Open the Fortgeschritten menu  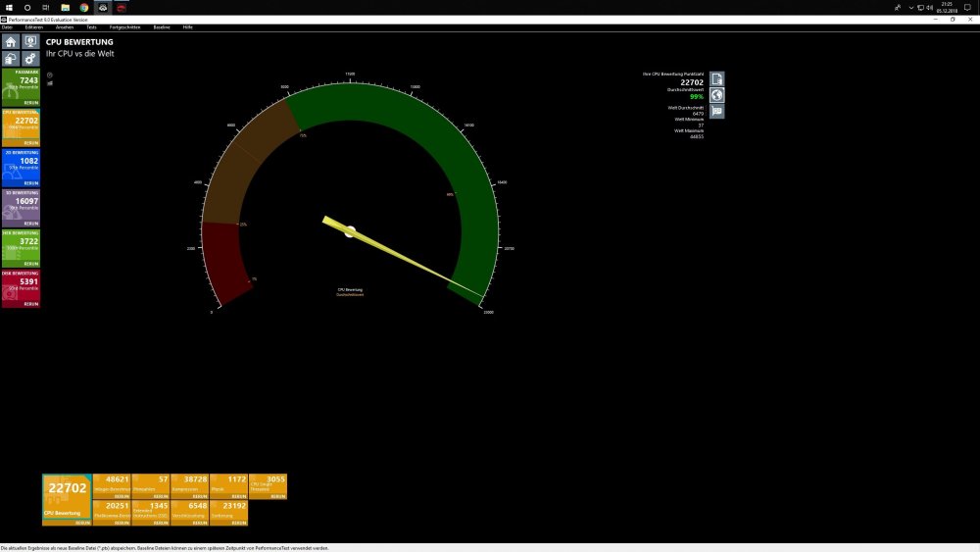point(125,27)
